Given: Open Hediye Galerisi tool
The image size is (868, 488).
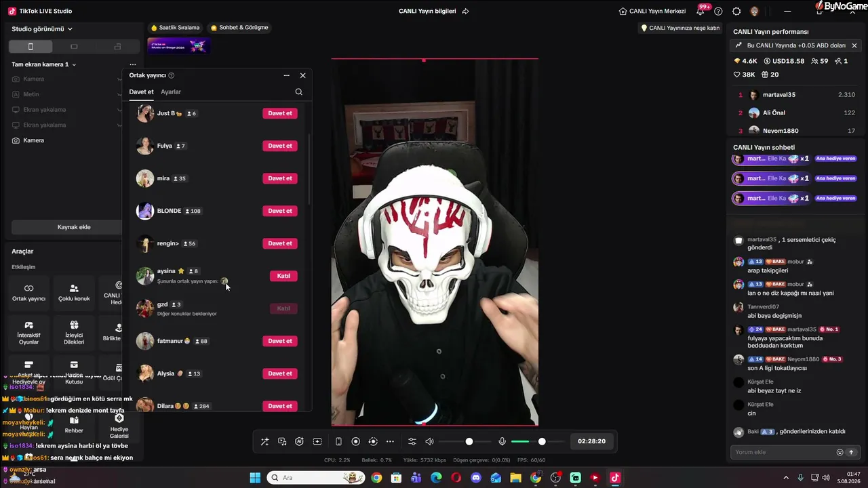Looking at the screenshot, I should 119,425.
